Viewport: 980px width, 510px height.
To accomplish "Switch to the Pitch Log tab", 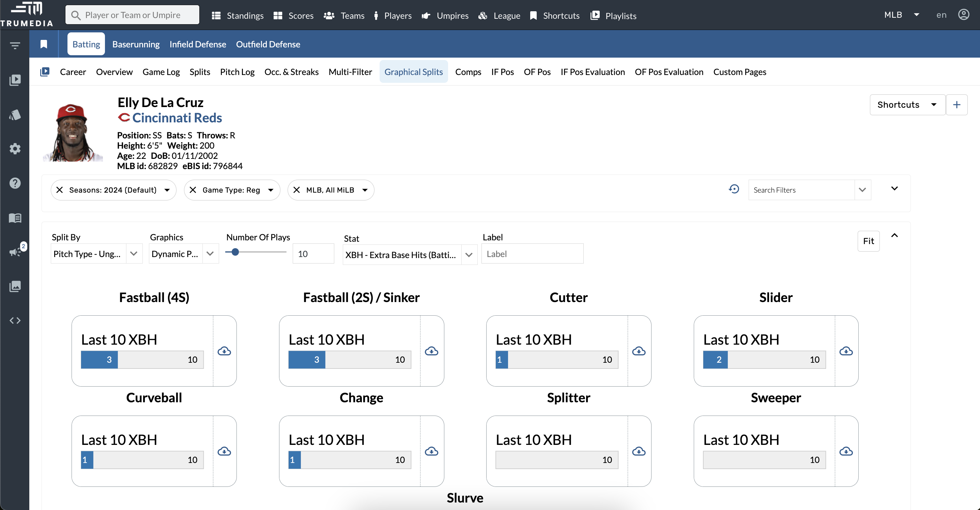I will (x=237, y=72).
